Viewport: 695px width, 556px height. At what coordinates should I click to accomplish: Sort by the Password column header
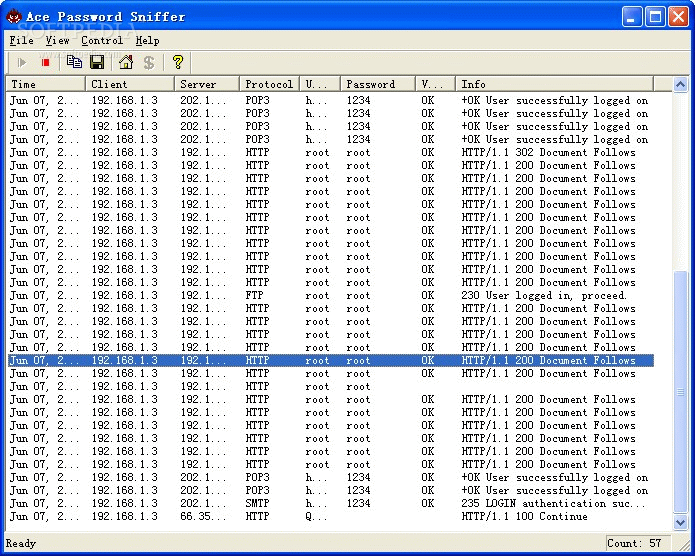point(378,84)
